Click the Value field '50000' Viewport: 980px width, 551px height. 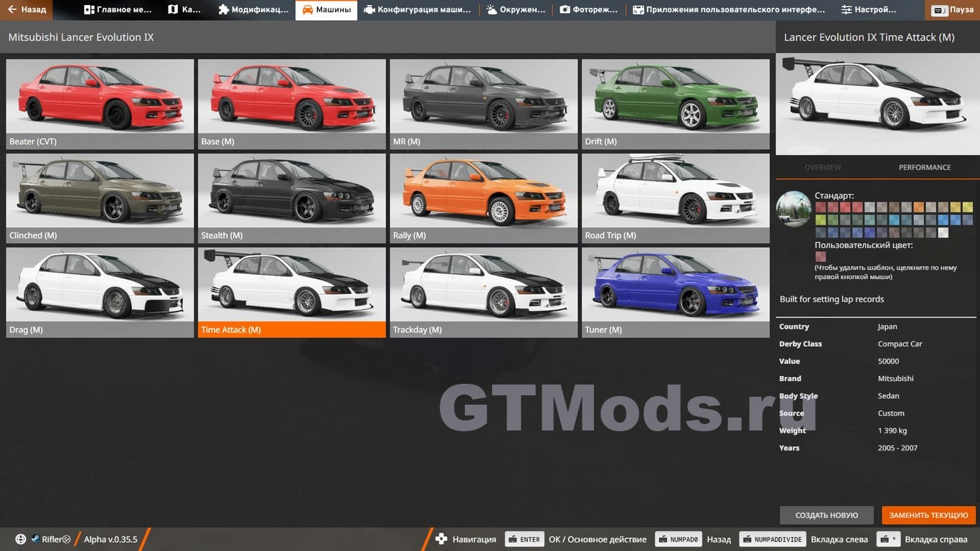(888, 361)
